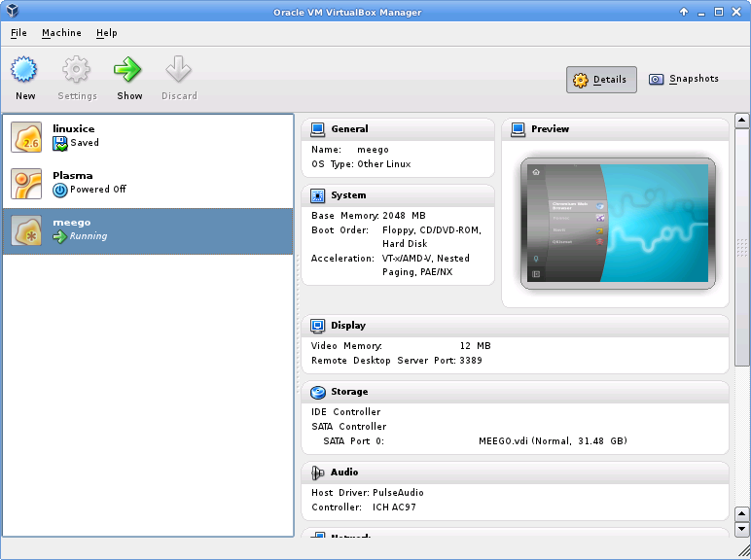Click the 'Remote Desktop Server Port: 3389' text
The height and width of the screenshot is (560, 751).
(397, 361)
